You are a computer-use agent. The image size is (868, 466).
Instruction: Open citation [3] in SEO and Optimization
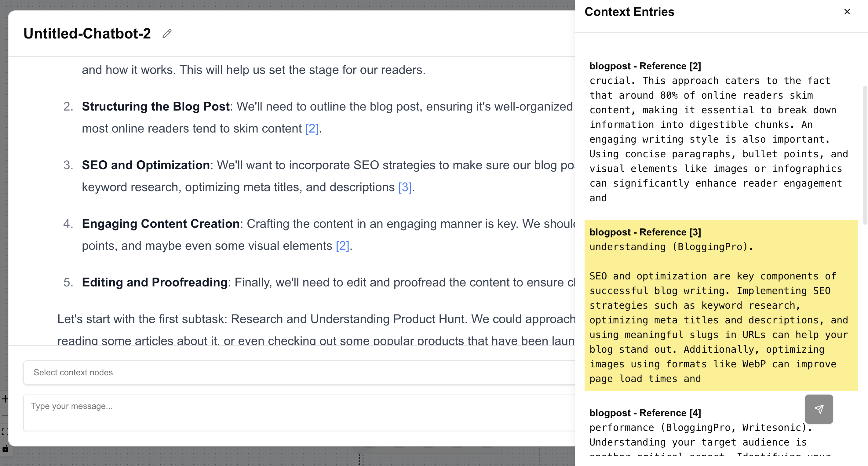tap(405, 187)
